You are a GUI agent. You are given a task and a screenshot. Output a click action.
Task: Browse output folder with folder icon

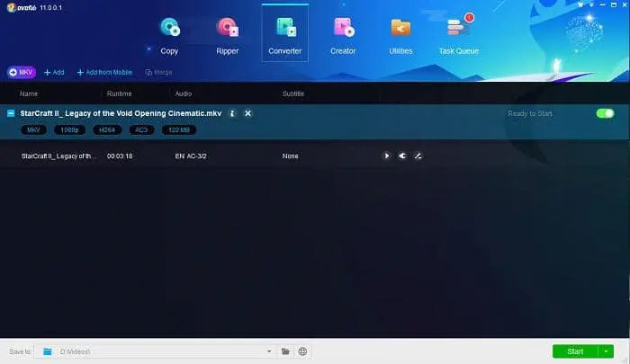click(x=285, y=351)
